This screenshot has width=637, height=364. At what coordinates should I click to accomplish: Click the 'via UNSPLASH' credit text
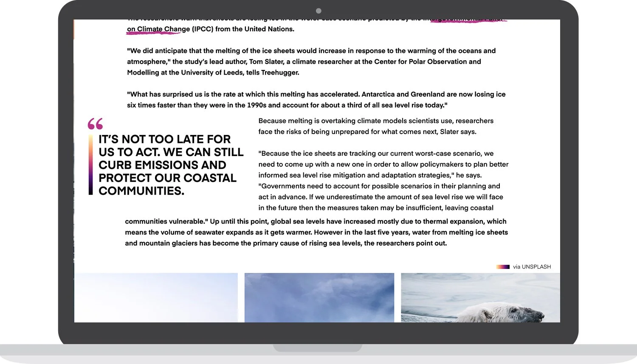(x=532, y=267)
